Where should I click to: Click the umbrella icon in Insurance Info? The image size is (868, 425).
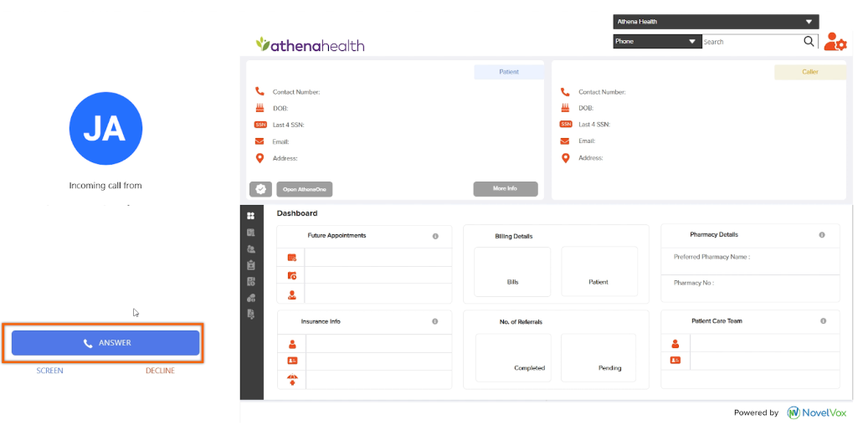click(292, 380)
